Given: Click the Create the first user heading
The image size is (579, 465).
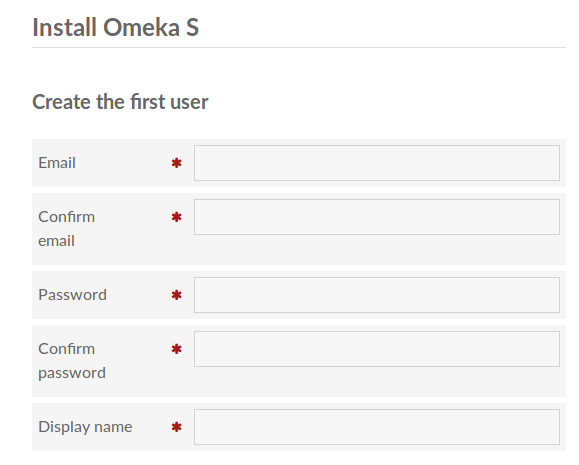Looking at the screenshot, I should (120, 102).
